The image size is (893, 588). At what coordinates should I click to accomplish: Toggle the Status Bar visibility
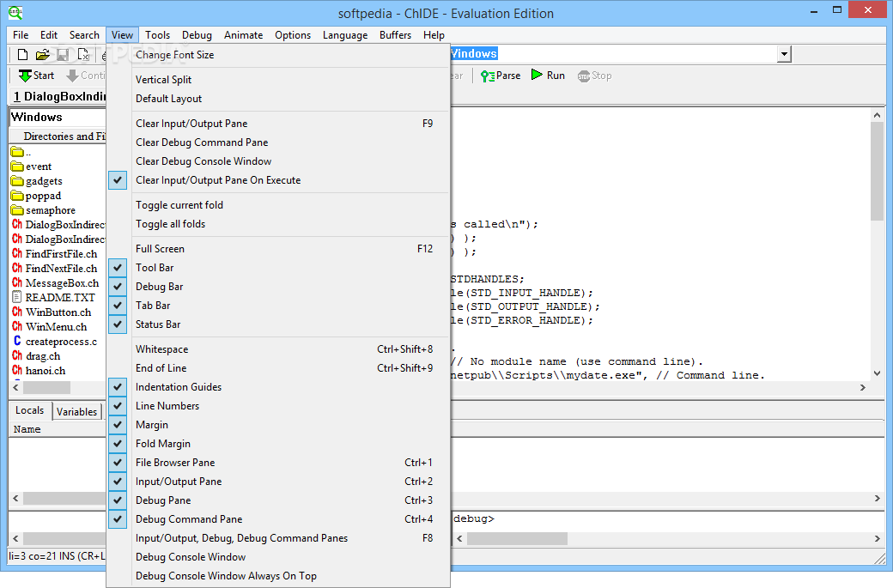pos(278,324)
